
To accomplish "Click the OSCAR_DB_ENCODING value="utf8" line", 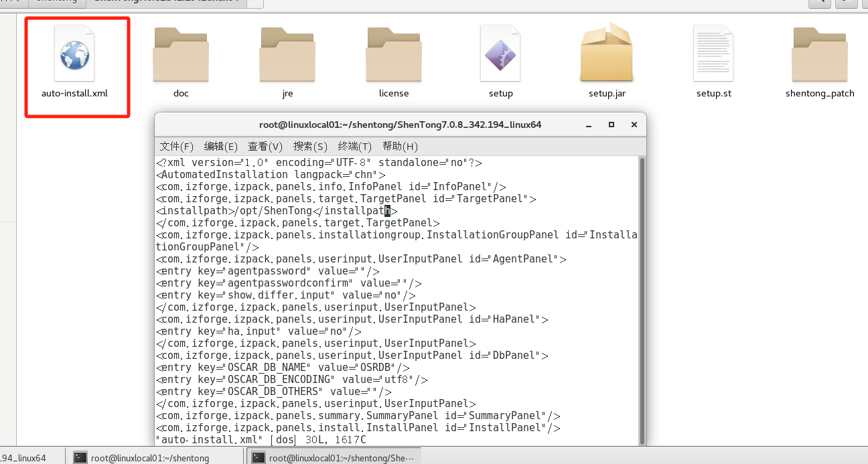I will coord(292,380).
